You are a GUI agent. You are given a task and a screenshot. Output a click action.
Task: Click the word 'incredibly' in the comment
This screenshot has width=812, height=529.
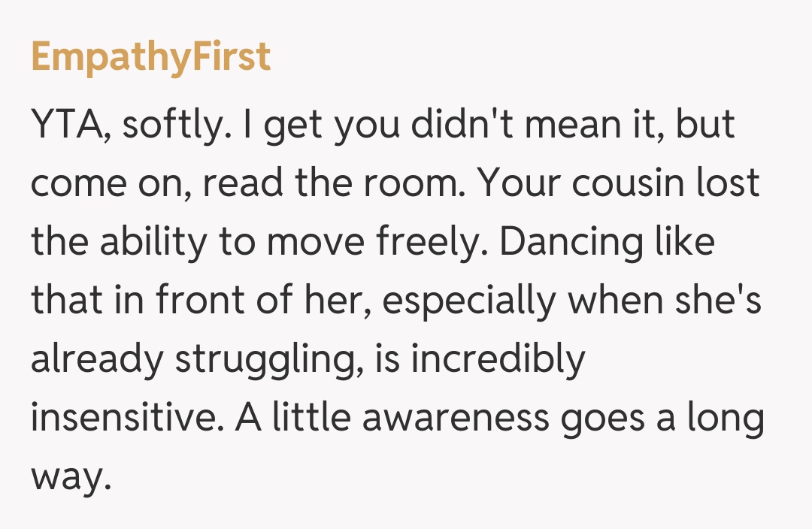click(x=498, y=359)
